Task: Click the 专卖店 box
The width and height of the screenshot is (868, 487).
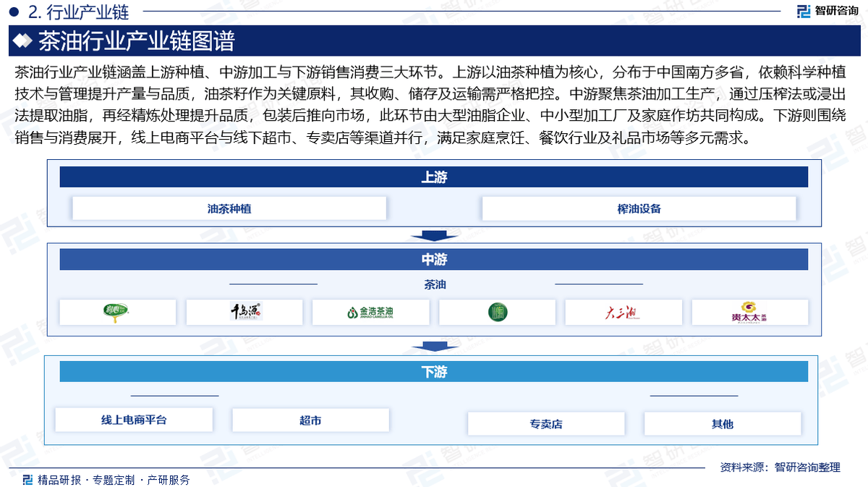Action: [x=546, y=424]
